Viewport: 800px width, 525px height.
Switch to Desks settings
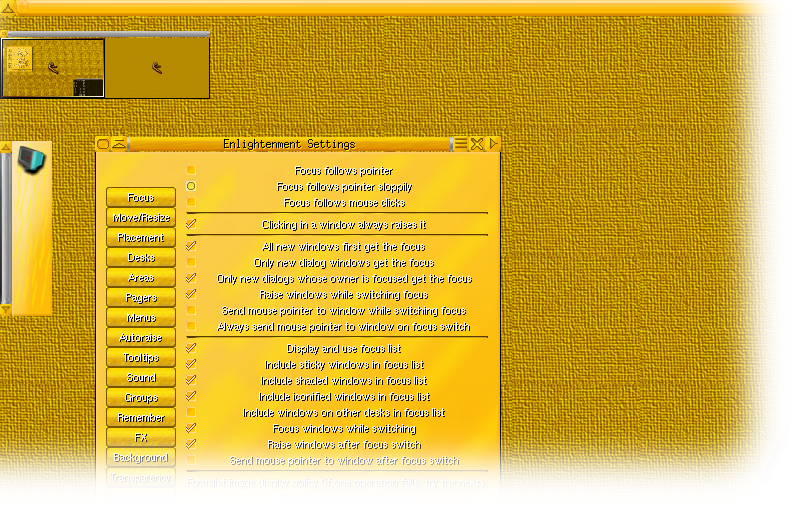click(141, 258)
